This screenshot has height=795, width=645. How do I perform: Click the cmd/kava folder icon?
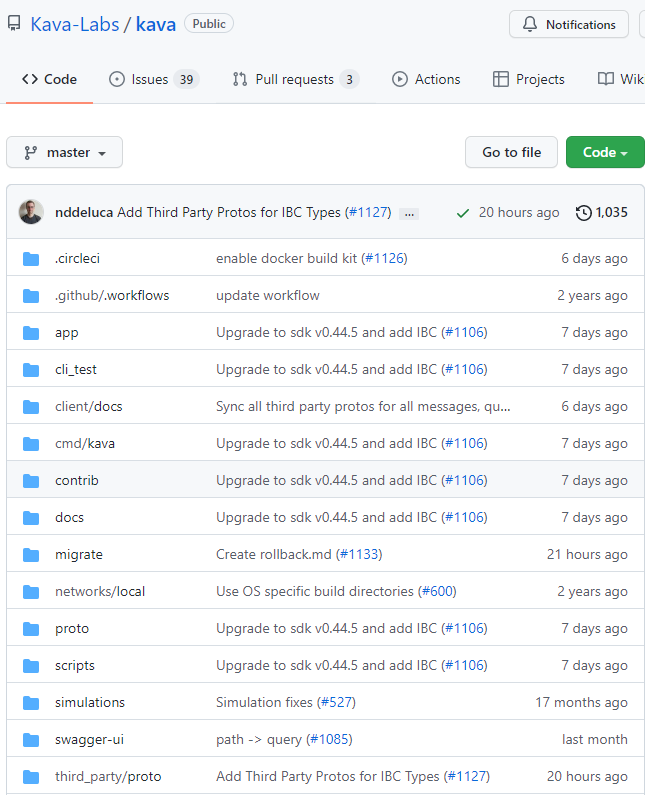point(31,444)
